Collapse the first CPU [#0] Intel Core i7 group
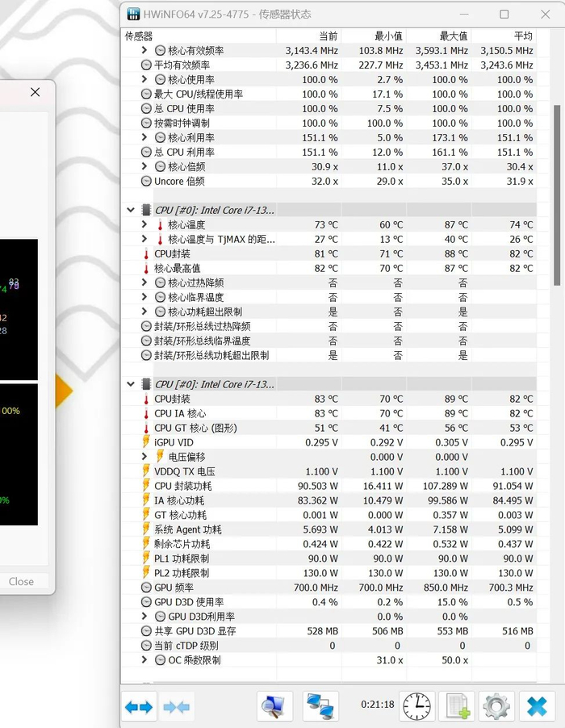Screen dimensions: 565x728 tap(131, 210)
